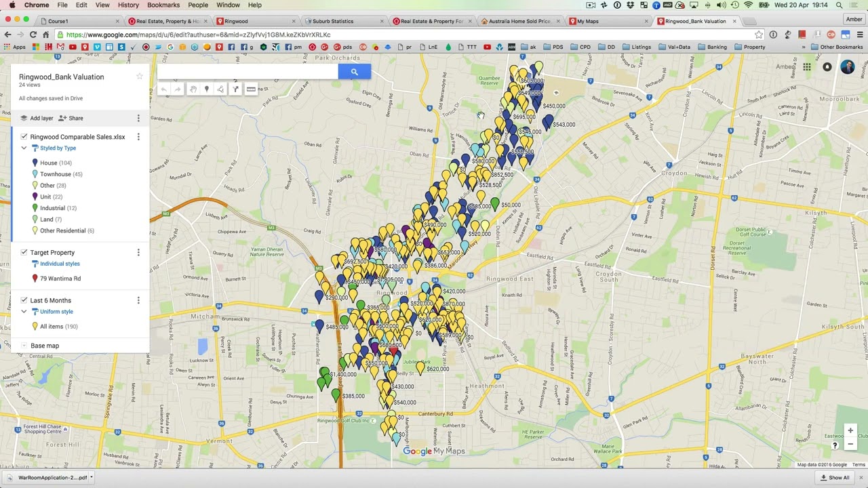Open the Bookmarks menu
The height and width of the screenshot is (488, 868).
point(163,5)
